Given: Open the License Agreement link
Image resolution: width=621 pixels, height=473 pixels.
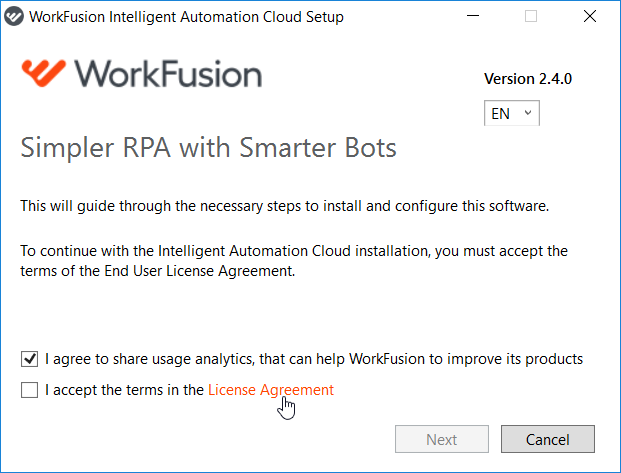Looking at the screenshot, I should (271, 390).
